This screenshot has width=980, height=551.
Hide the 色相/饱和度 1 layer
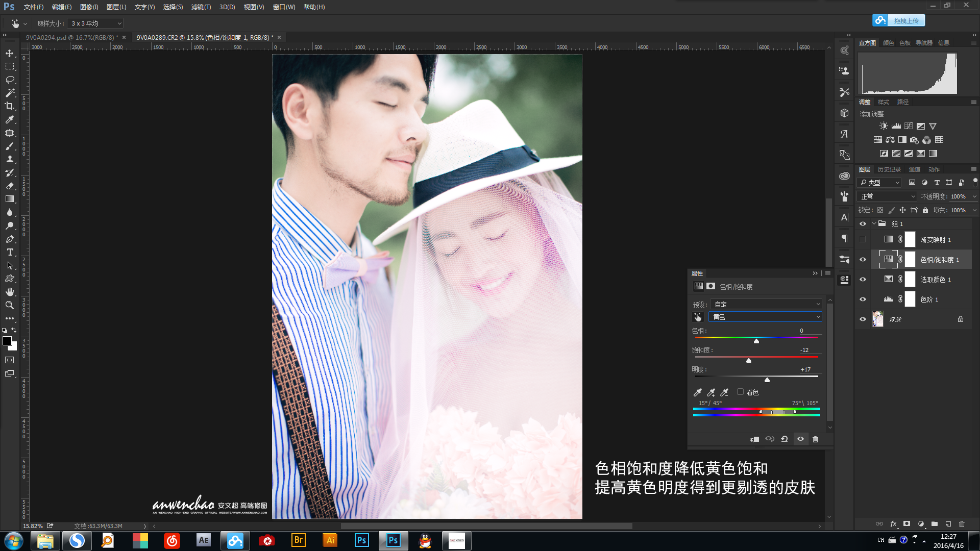coord(863,260)
